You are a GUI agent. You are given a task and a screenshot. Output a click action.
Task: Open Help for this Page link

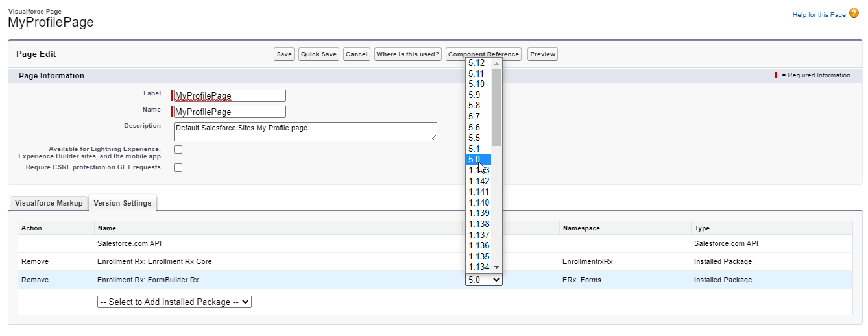coord(819,15)
